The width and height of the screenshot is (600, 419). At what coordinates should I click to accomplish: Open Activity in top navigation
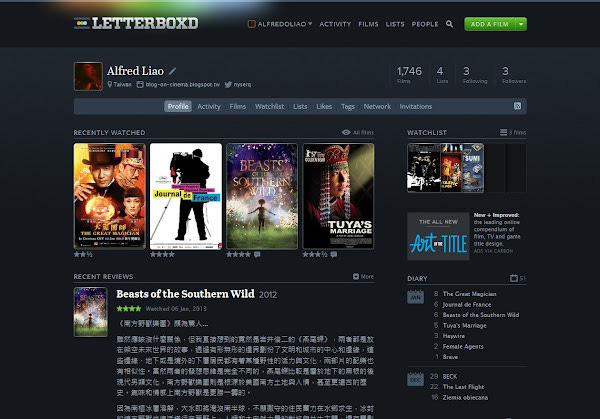click(335, 24)
